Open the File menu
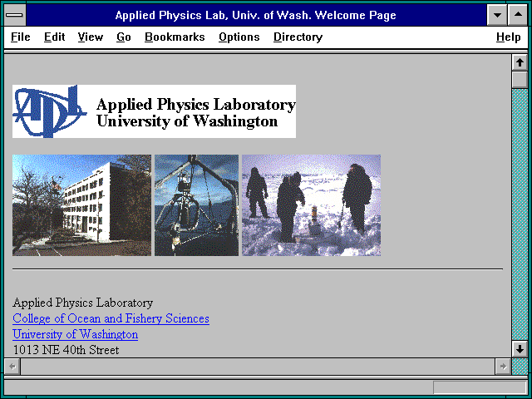The height and width of the screenshot is (399, 532). coord(20,37)
